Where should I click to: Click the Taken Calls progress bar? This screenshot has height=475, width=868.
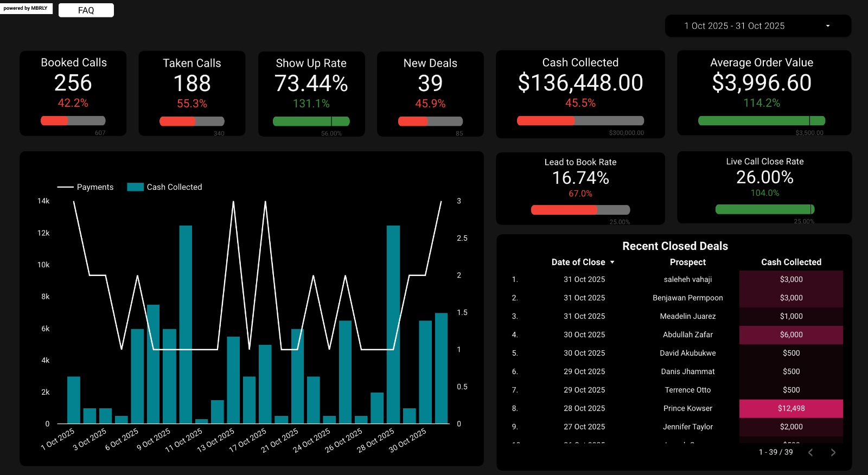click(192, 121)
